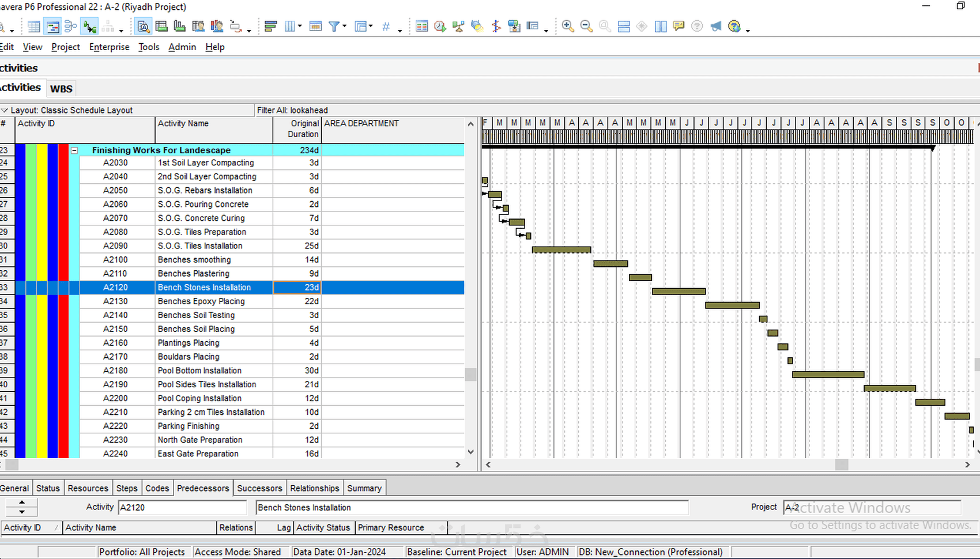Open the Successors details tab
This screenshot has width=980, height=559.
[x=260, y=488]
